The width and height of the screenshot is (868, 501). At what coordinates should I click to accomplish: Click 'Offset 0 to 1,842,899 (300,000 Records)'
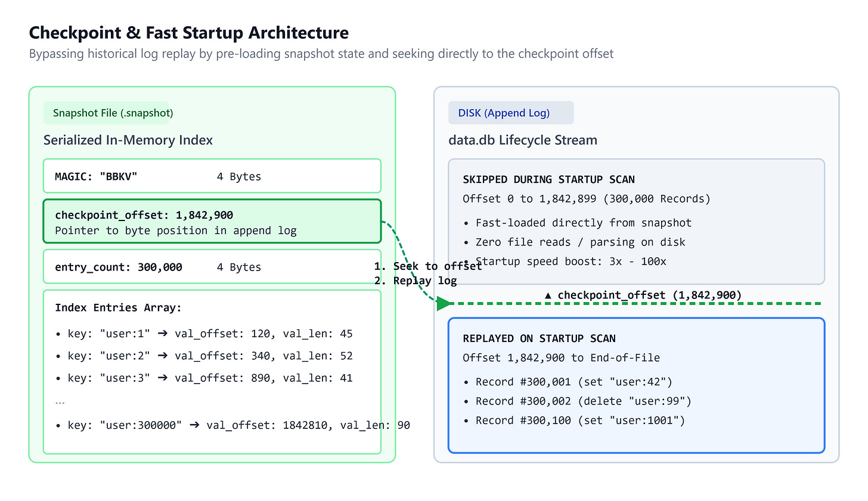pyautogui.click(x=587, y=199)
